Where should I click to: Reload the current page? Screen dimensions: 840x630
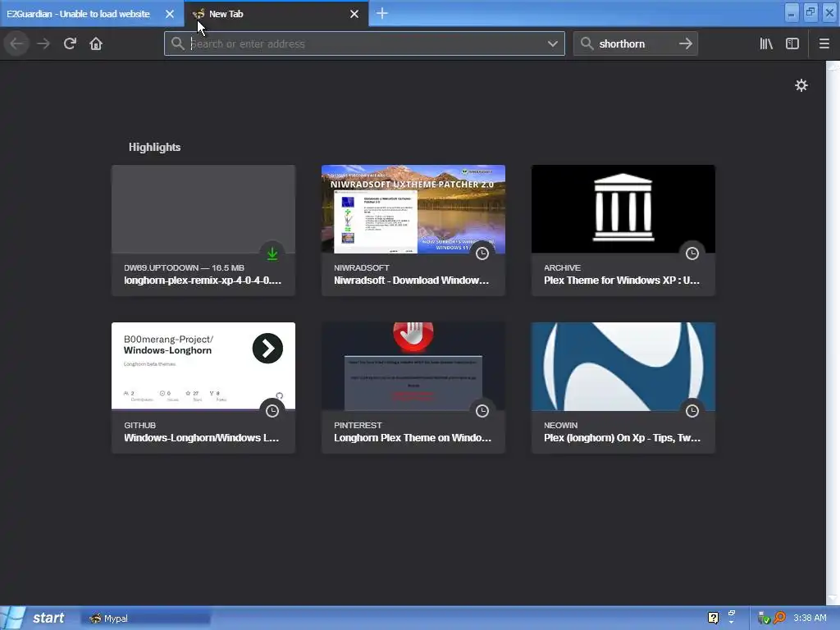coord(71,43)
